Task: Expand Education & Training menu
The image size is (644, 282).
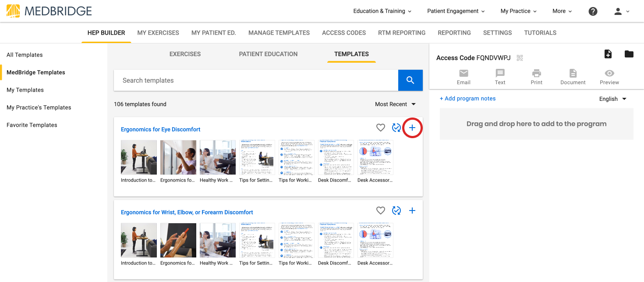Action: pyautogui.click(x=382, y=11)
